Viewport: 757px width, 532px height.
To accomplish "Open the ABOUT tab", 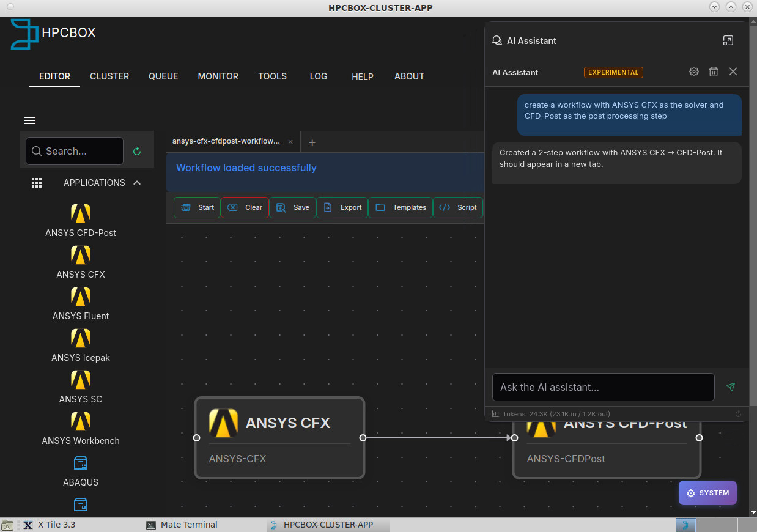I will click(x=409, y=76).
